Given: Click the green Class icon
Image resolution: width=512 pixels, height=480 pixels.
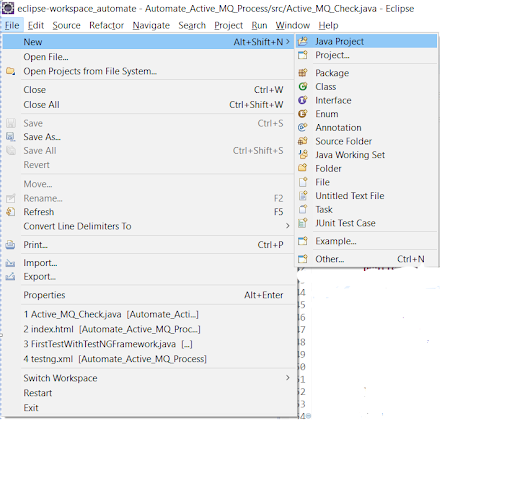Looking at the screenshot, I should point(303,87).
